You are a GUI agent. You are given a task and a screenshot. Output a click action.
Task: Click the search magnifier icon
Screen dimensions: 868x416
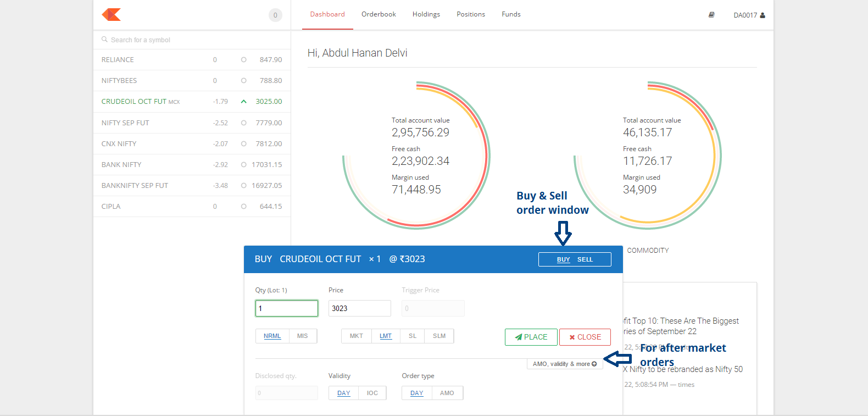pos(104,40)
